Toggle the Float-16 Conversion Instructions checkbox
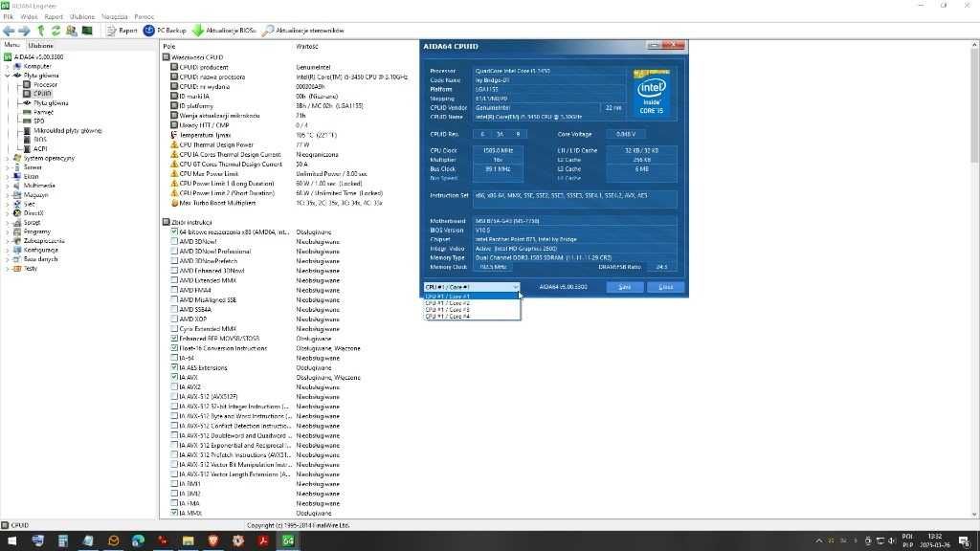 point(174,348)
